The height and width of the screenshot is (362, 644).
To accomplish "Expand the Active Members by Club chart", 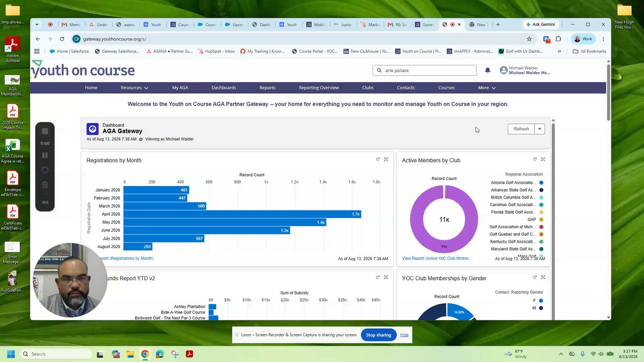I will click(543, 159).
